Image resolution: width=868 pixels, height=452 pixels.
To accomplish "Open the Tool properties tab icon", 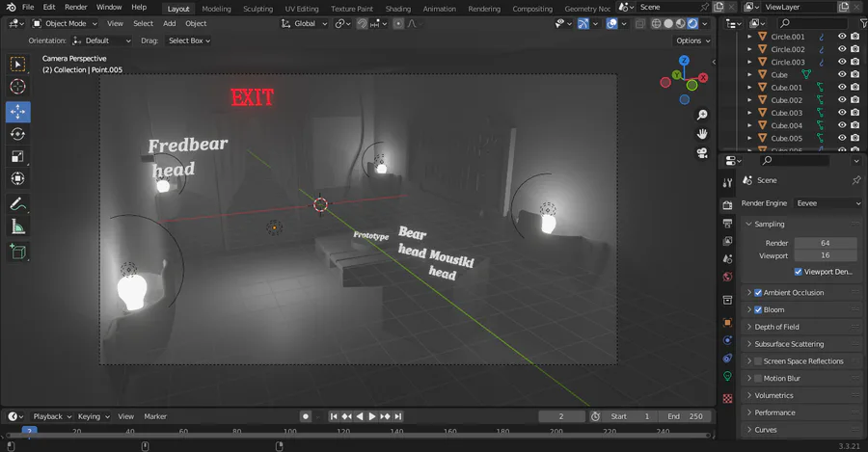I will point(727,183).
